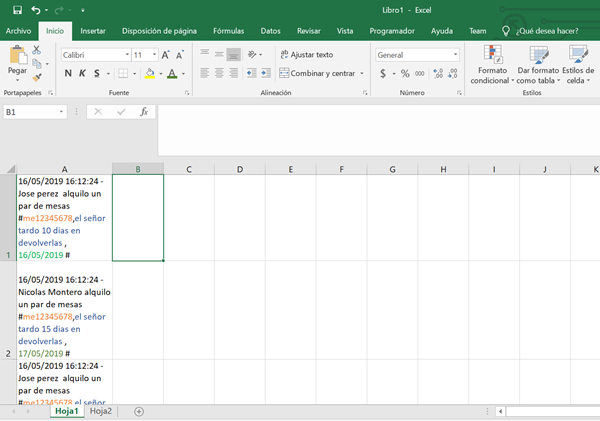
Task: Open the Fórmulas ribbon tab
Action: click(x=228, y=31)
